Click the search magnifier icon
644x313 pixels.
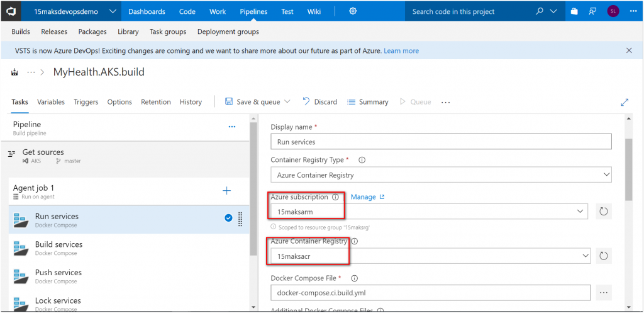[x=540, y=11]
